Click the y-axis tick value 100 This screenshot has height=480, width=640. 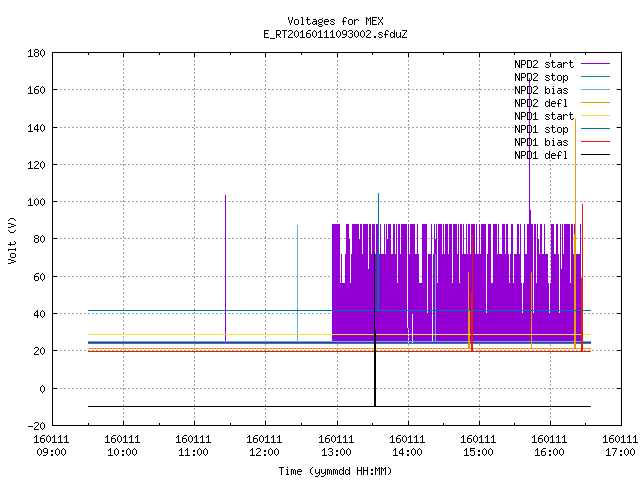36,202
